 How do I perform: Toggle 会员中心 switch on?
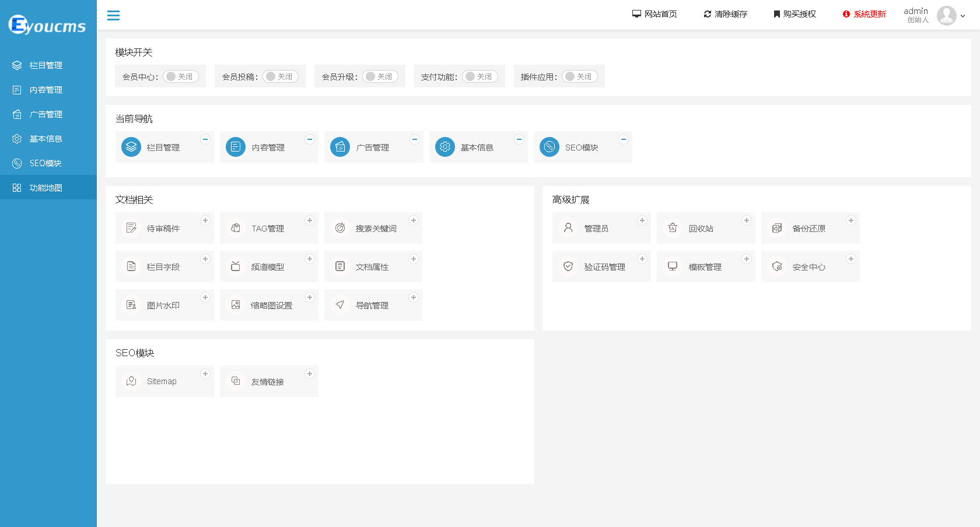coord(180,76)
